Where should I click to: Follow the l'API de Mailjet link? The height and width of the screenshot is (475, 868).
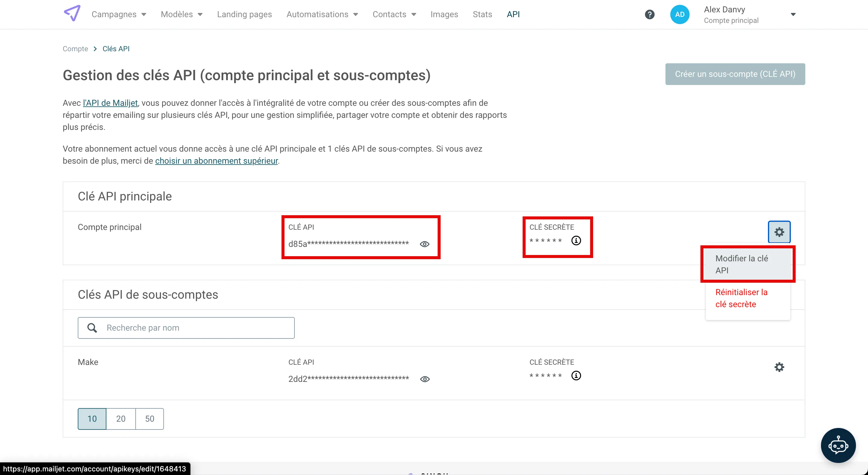coord(110,103)
